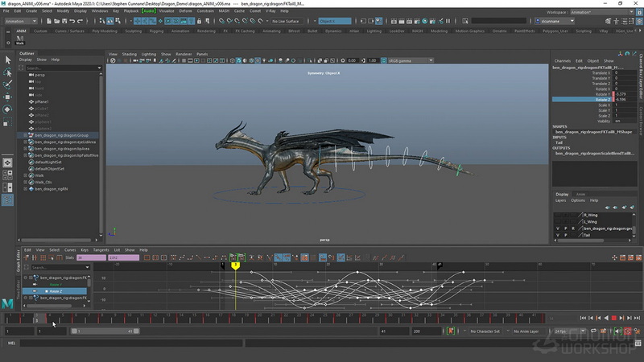The image size is (644, 362).
Task: Toggle visibility V of ben_dragon_rig:dragon:geo layer
Action: (557, 228)
